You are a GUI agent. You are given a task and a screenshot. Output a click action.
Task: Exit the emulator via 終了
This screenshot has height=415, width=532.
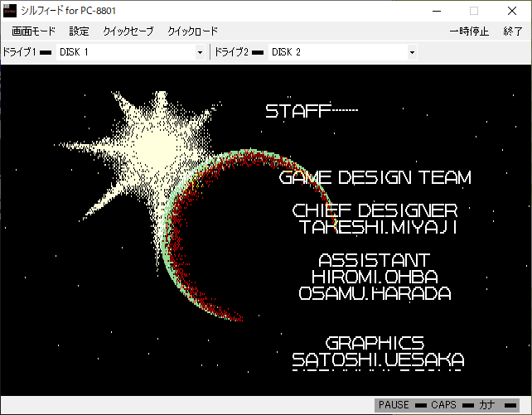click(x=513, y=31)
